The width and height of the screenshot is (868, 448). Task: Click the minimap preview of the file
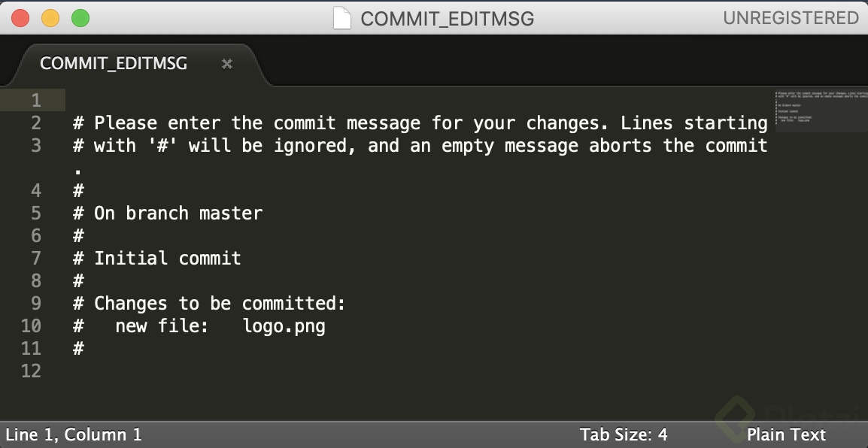tap(820, 110)
